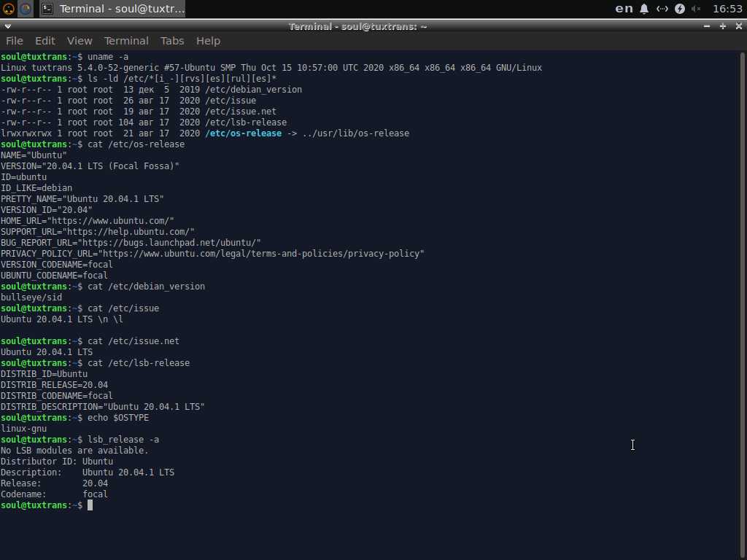Minimize the Terminal window
Screen dimensions: 747x560
click(x=706, y=26)
